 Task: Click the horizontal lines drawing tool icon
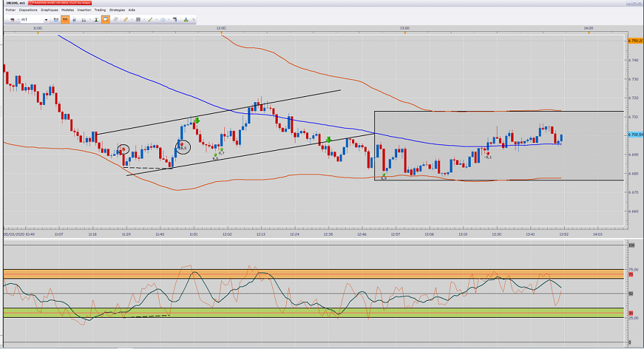139,19
